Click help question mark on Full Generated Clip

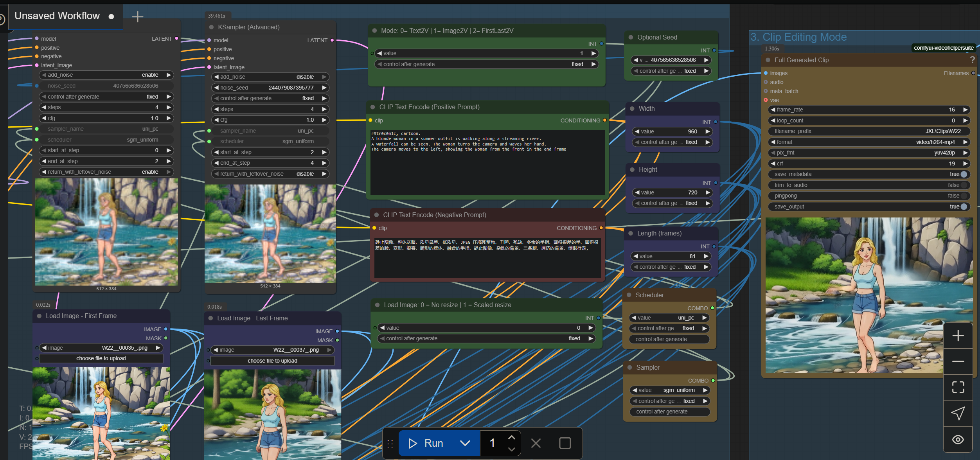click(x=972, y=60)
